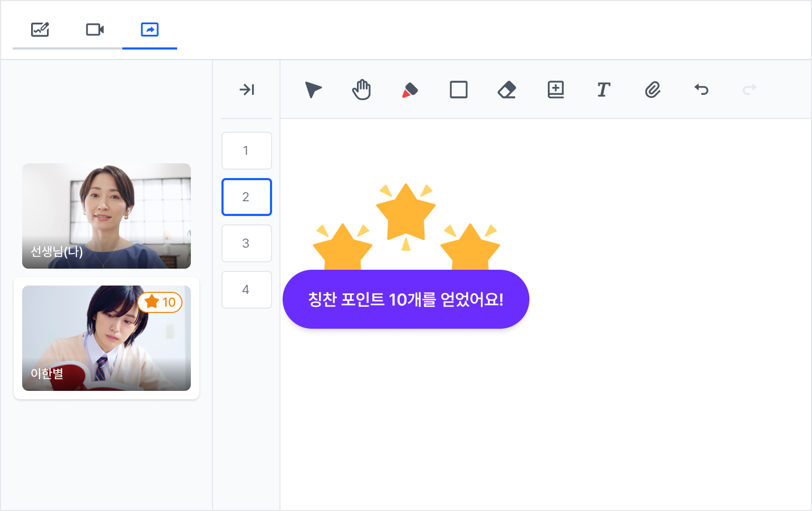The width and height of the screenshot is (812, 511).
Task: Switch to the video camera tab
Action: pyautogui.click(x=95, y=30)
